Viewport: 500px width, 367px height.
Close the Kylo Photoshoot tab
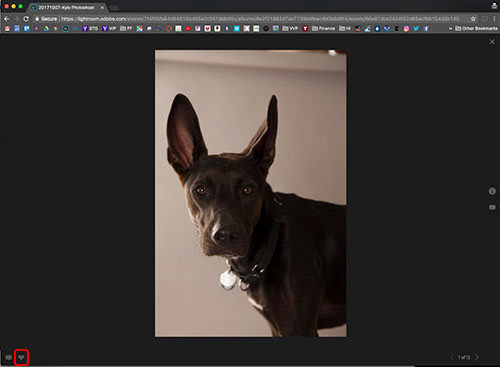point(102,7)
